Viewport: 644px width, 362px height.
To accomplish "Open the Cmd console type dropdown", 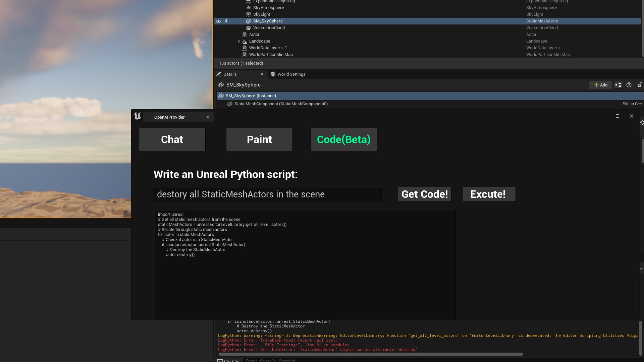I will pyautogui.click(x=228, y=360).
